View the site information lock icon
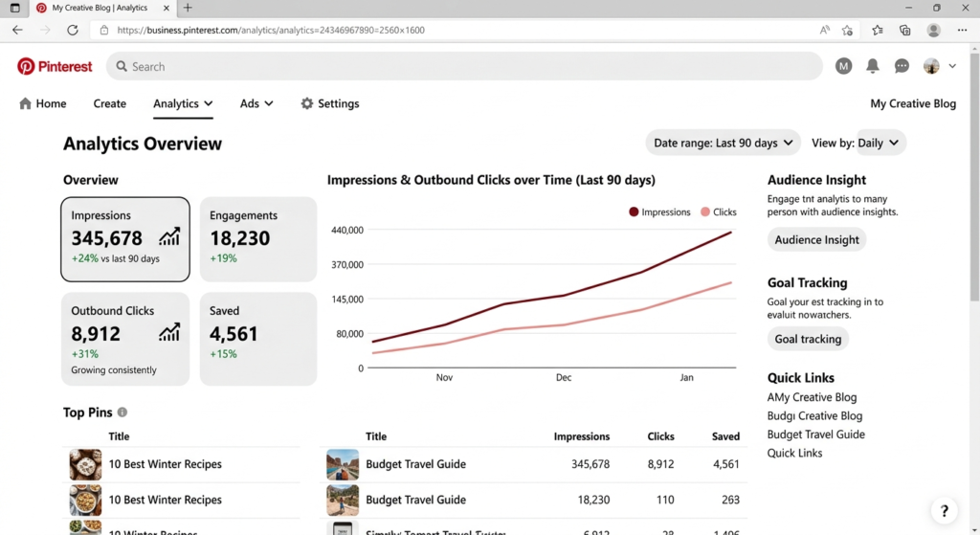 [104, 30]
